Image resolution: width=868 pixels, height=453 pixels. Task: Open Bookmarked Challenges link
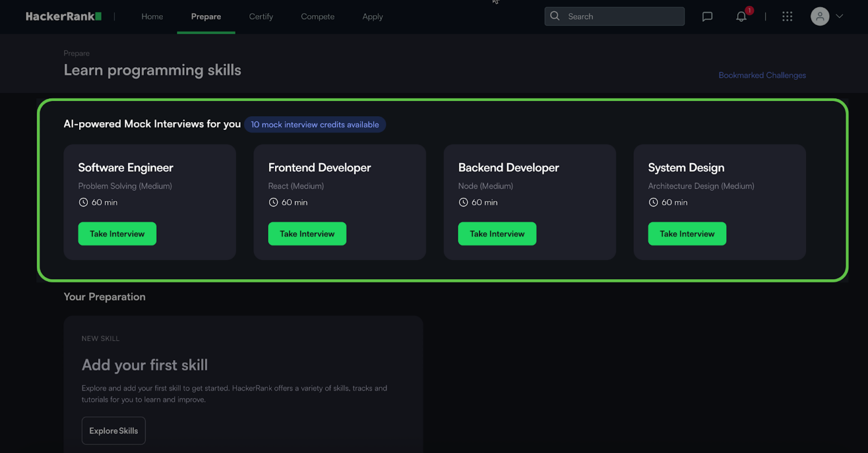762,75
